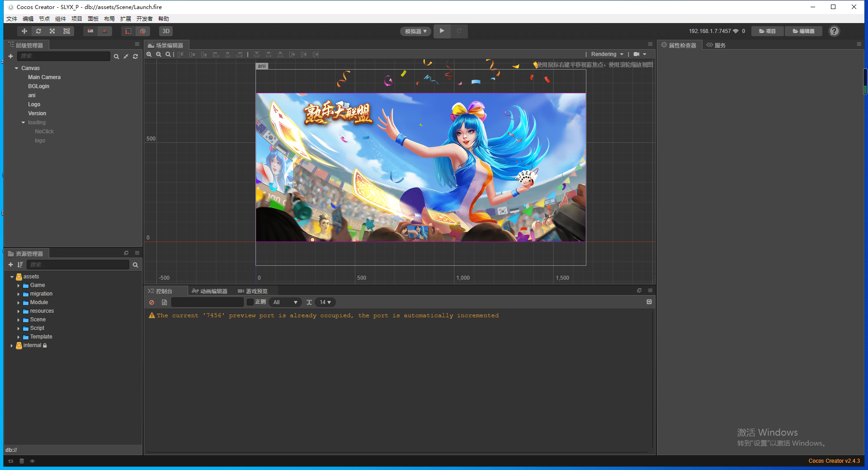Zoom out the scene editor

[x=159, y=54]
